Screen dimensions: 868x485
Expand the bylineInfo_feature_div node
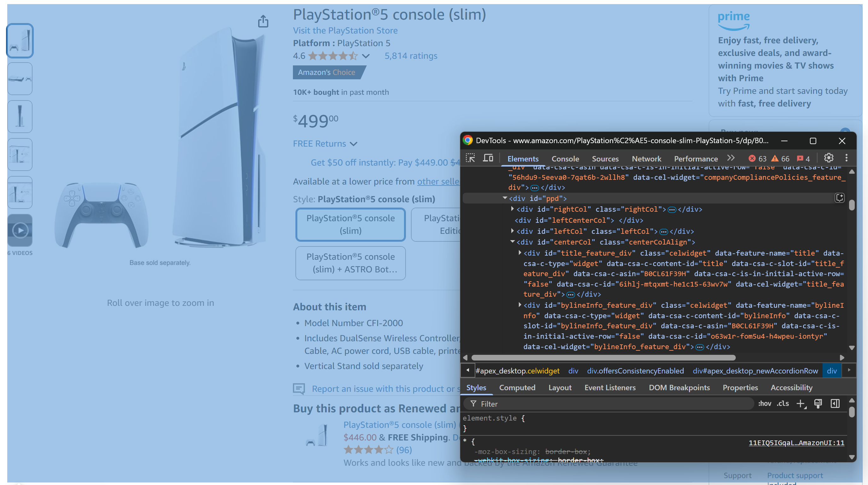520,305
